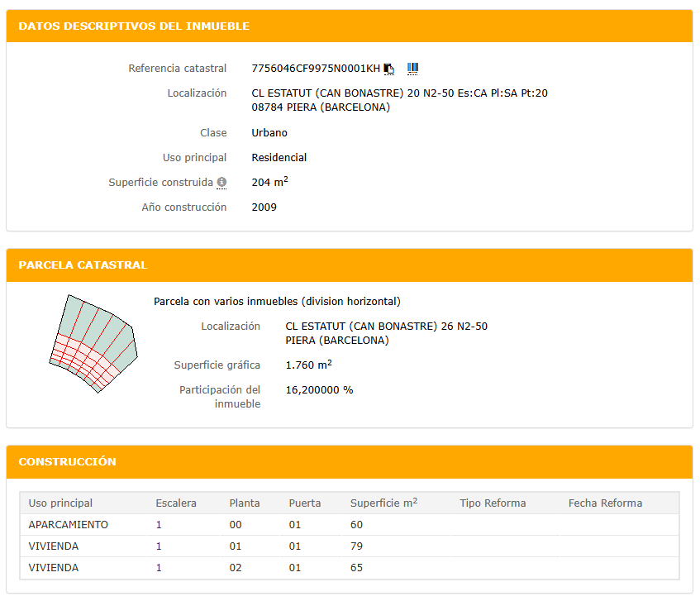Select the VIVIENDA row on planta 01

pyautogui.click(x=54, y=546)
